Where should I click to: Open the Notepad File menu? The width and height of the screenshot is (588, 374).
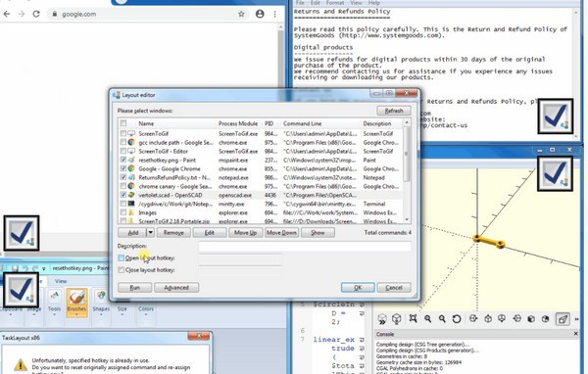(x=300, y=3)
